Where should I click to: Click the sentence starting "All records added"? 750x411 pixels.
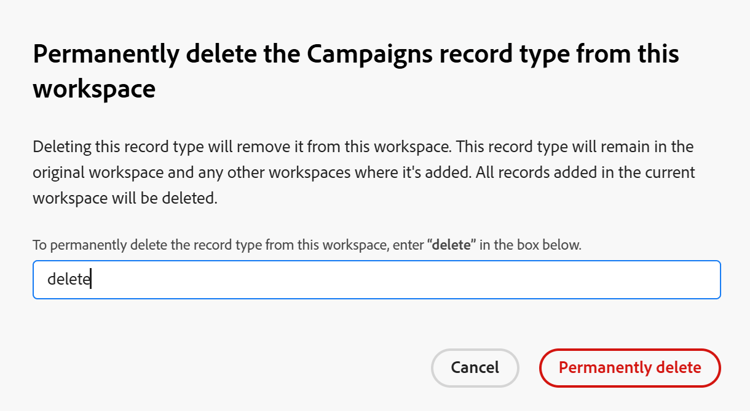[600, 173]
